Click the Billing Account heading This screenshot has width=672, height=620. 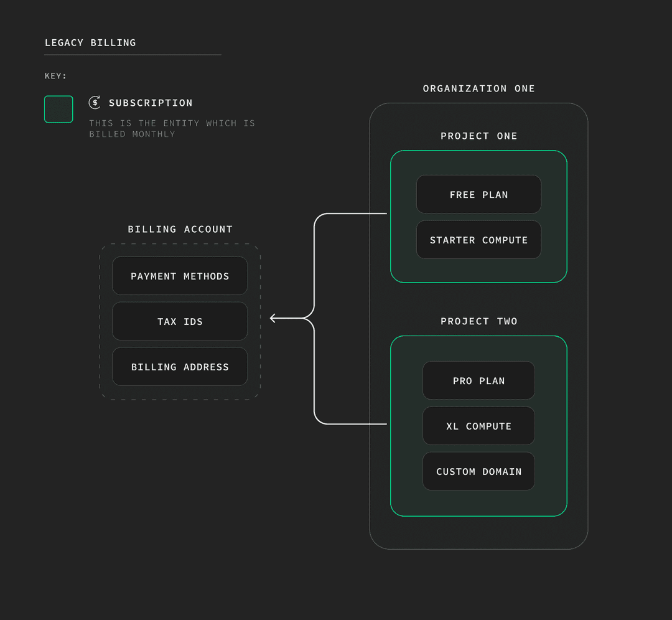[x=180, y=229]
